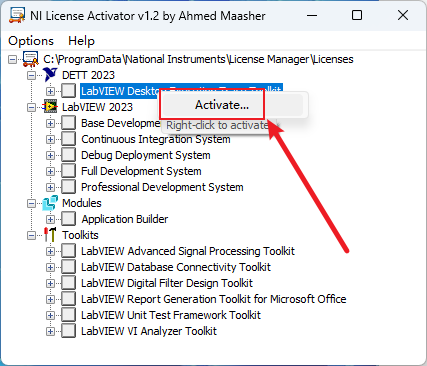Expand the LabVIEW Digital Filter Design Toolkit row
Image resolution: width=427 pixels, height=366 pixels.
[50, 283]
